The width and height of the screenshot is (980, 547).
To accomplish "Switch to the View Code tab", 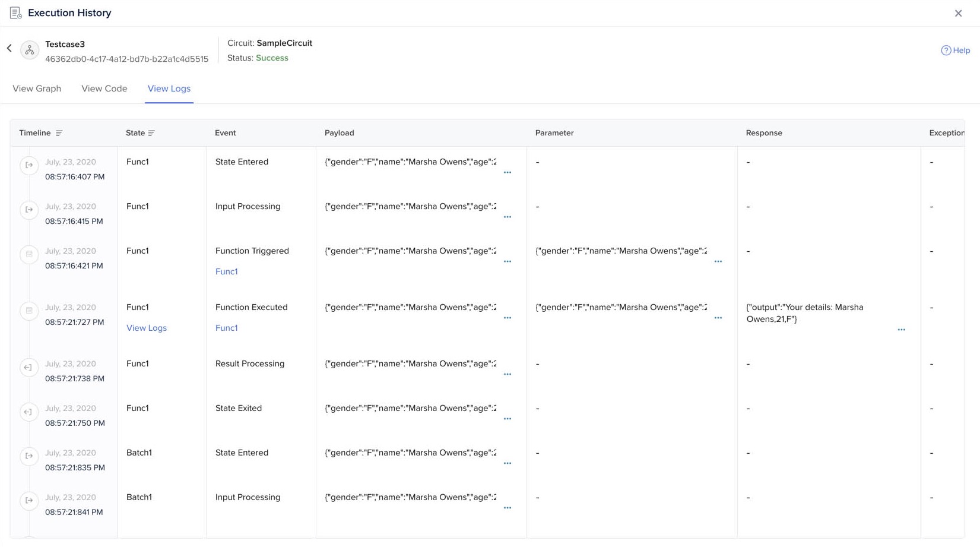I will (x=104, y=88).
